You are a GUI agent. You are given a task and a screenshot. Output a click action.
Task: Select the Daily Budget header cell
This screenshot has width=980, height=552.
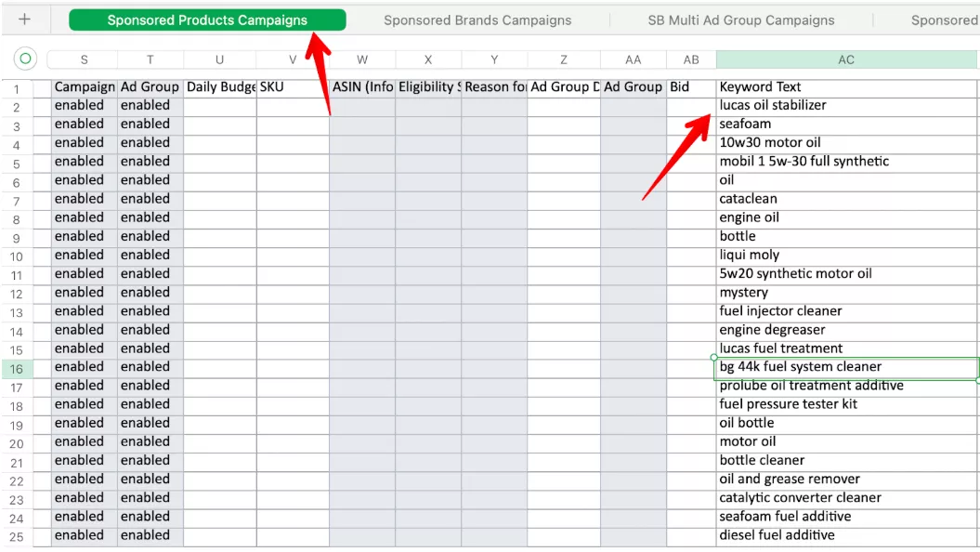(219, 86)
